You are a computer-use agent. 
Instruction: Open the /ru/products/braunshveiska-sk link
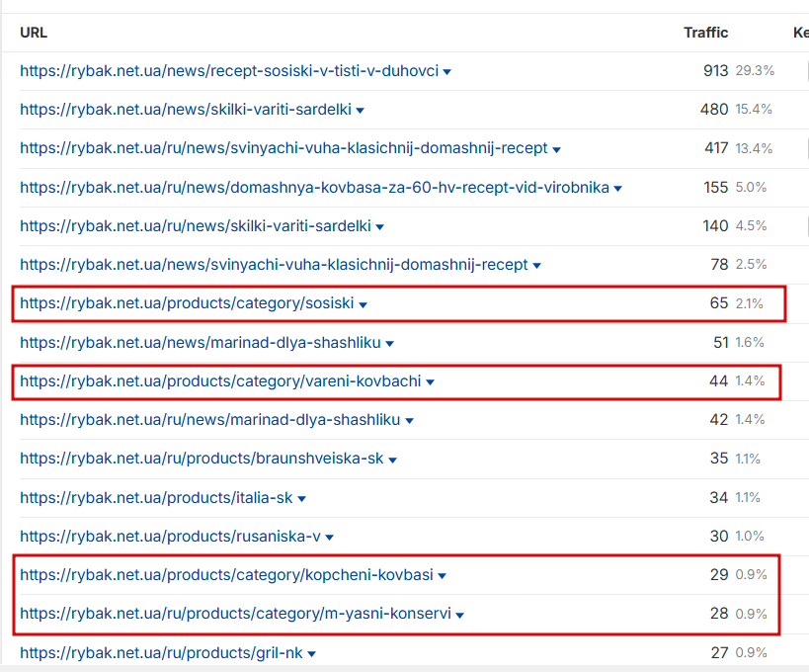coord(202,459)
